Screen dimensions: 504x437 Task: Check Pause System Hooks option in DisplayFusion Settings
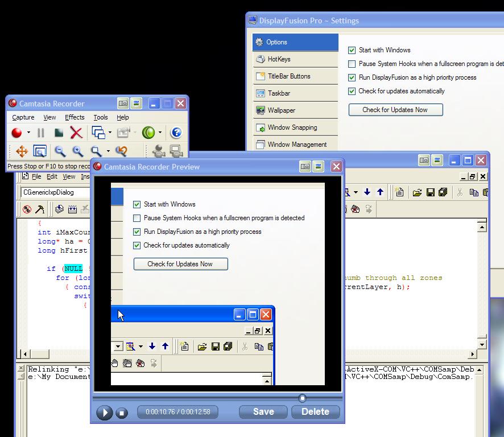point(352,64)
